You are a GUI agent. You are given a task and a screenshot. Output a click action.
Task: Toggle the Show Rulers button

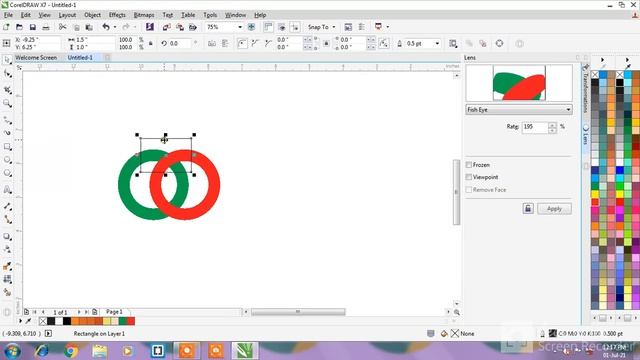pyautogui.click(x=268, y=27)
